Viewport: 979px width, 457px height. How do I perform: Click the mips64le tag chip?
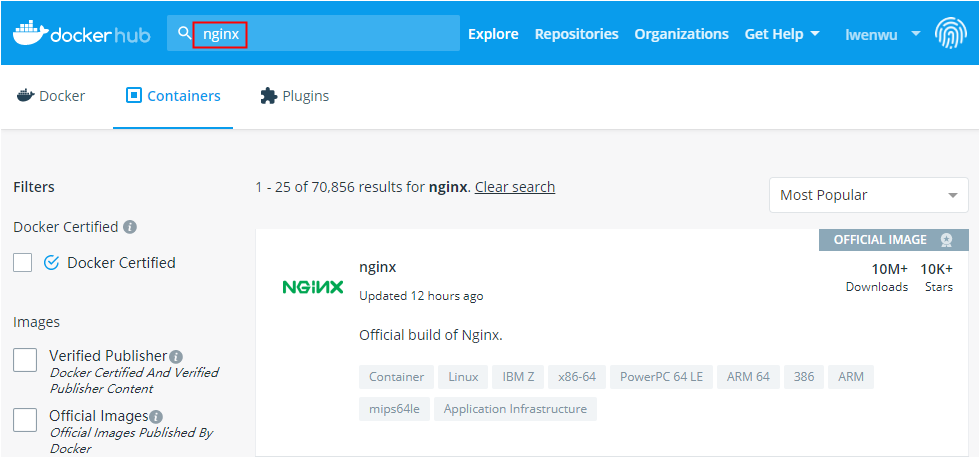[x=395, y=409]
